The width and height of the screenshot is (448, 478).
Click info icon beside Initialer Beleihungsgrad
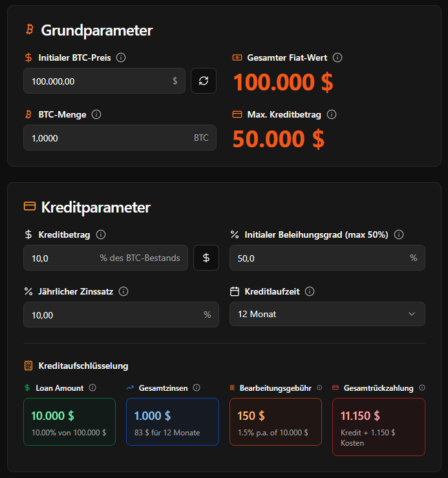(x=399, y=234)
